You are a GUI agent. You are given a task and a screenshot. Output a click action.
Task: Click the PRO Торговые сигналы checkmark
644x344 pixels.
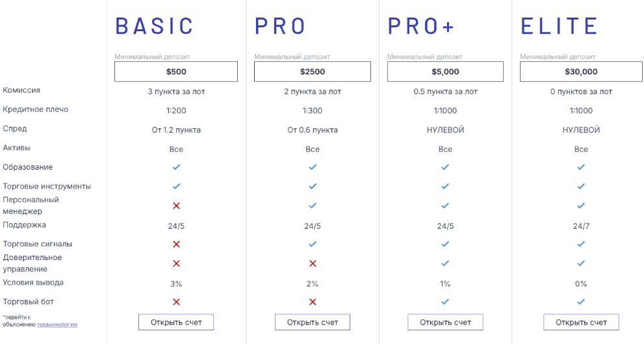coord(313,244)
